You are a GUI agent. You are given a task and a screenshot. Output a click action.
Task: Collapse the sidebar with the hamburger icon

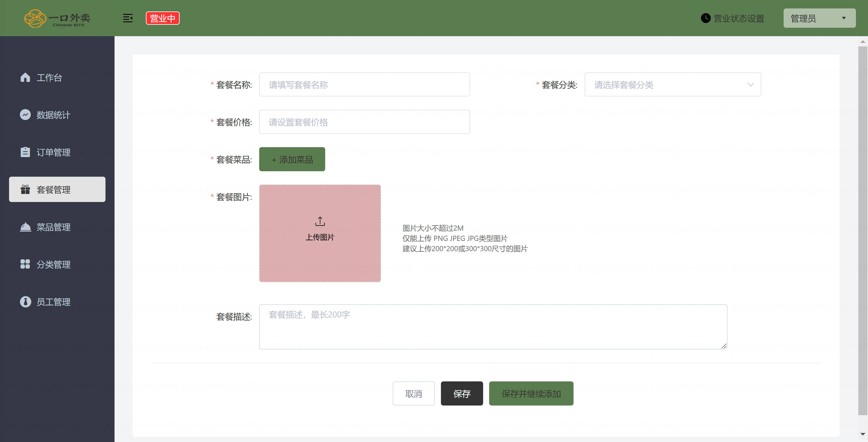(x=128, y=18)
